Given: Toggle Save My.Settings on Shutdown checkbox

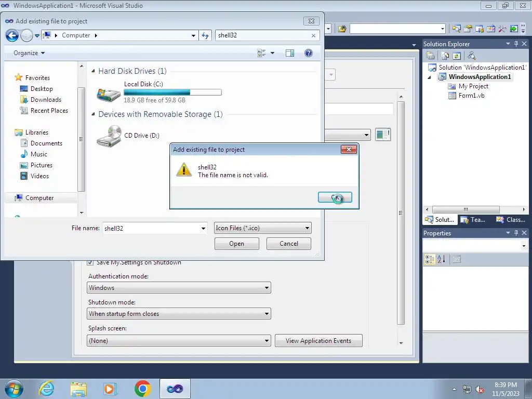Looking at the screenshot, I should click(90, 262).
